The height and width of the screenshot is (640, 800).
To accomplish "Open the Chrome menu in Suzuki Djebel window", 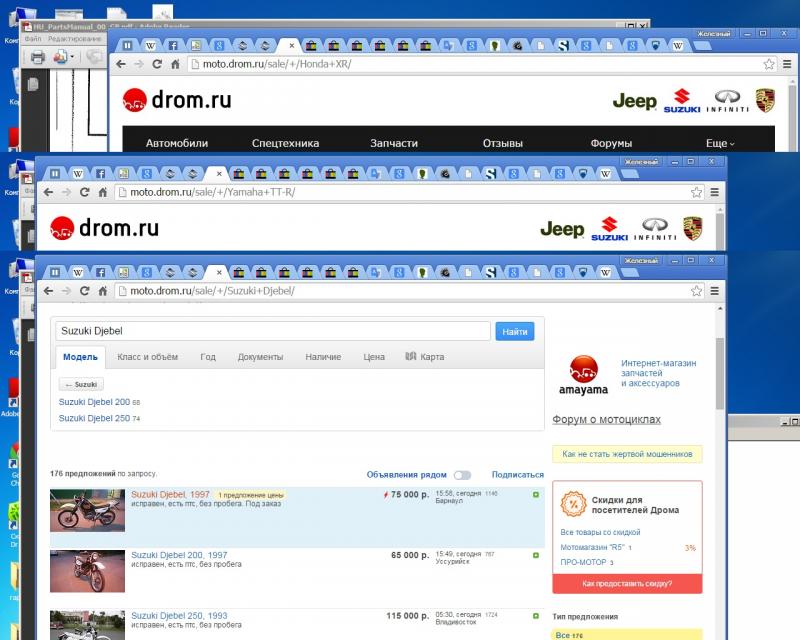I will [x=715, y=291].
